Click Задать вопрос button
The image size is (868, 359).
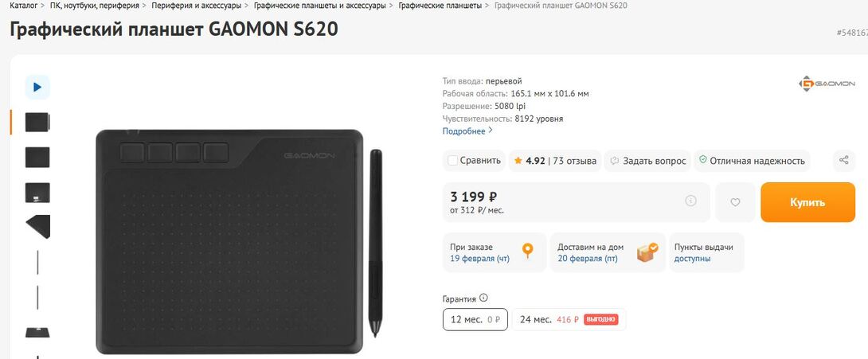pyautogui.click(x=647, y=161)
